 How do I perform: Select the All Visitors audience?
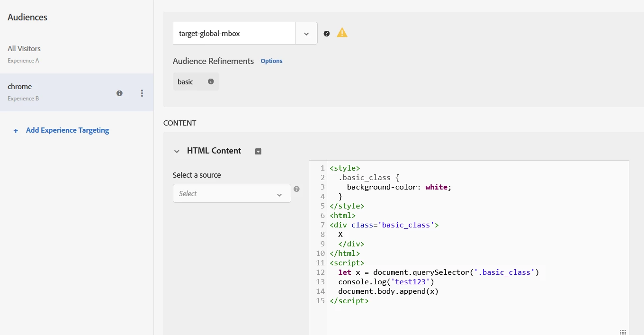(x=77, y=54)
